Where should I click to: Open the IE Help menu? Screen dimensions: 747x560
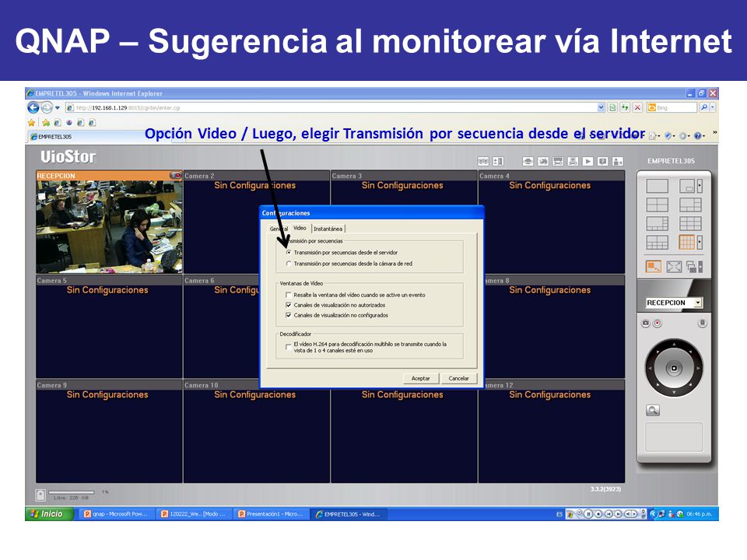coord(700,136)
